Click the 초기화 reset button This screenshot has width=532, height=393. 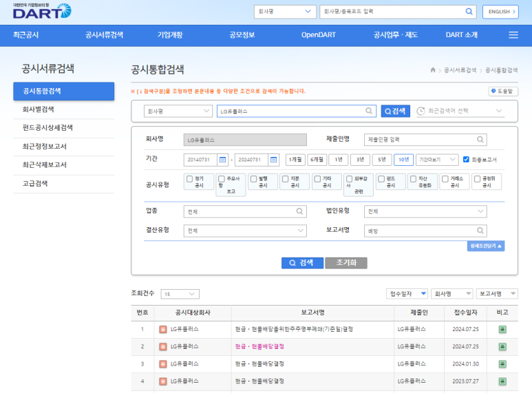tap(346, 263)
